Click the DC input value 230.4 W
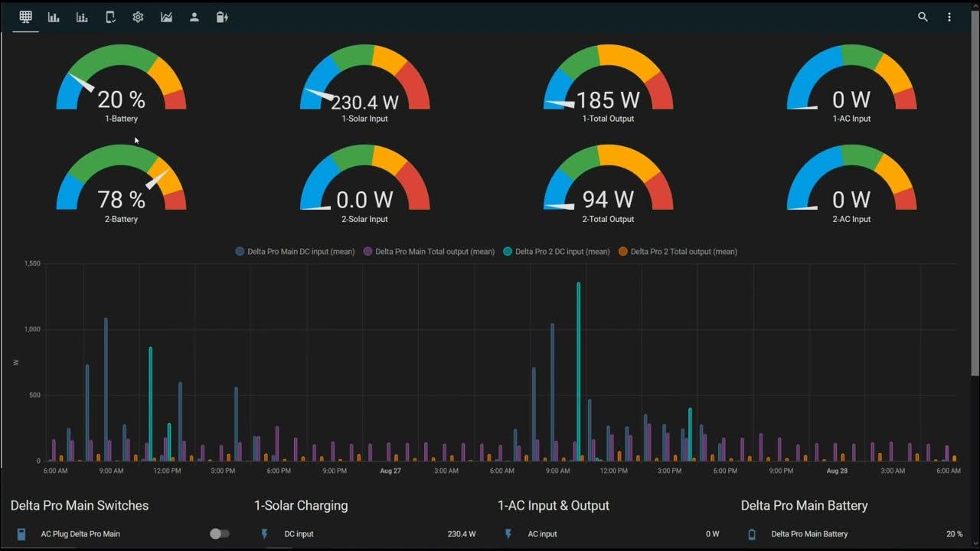 462,534
